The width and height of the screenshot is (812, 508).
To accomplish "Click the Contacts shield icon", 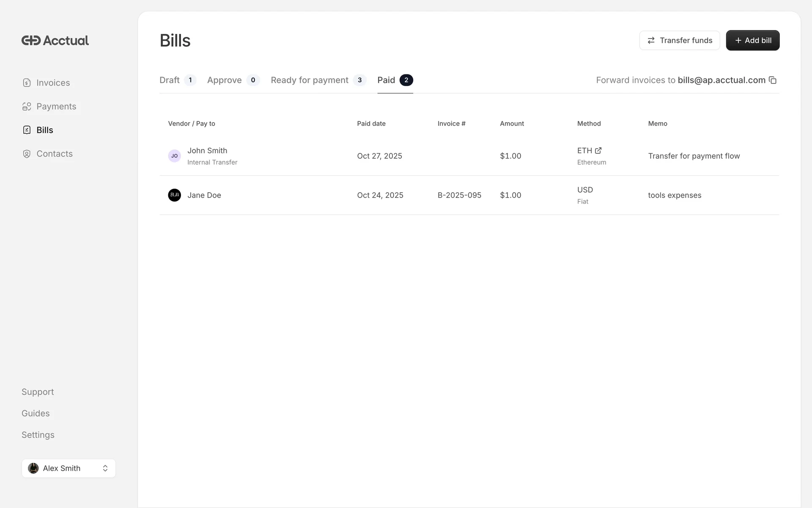I will (x=27, y=154).
